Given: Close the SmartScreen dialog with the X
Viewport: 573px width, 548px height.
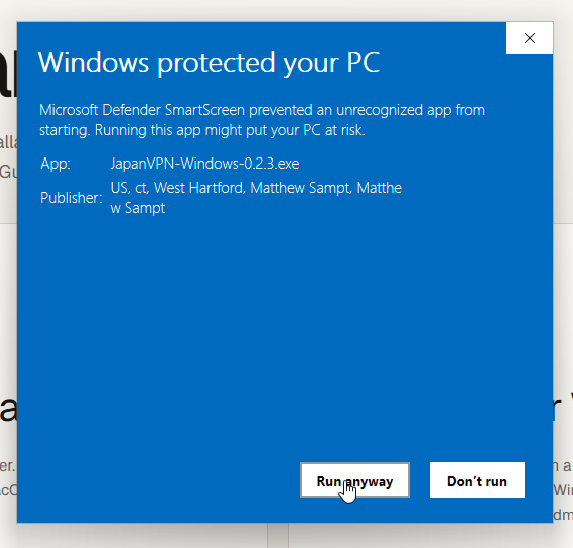Looking at the screenshot, I should pos(529,38).
